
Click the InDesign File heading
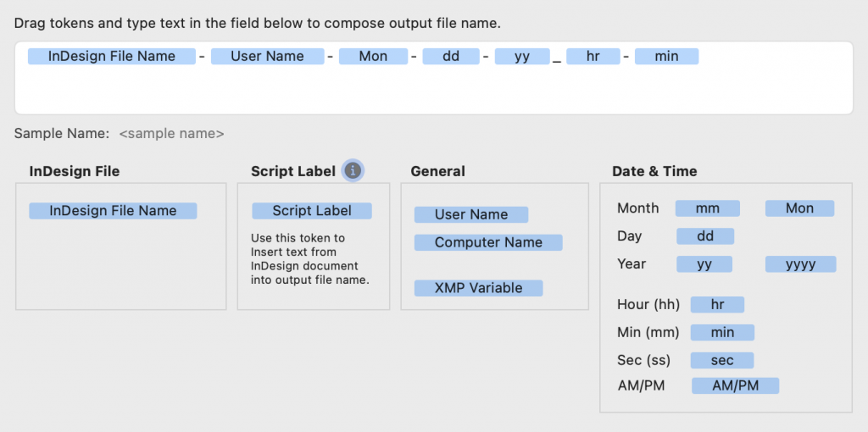pos(75,171)
